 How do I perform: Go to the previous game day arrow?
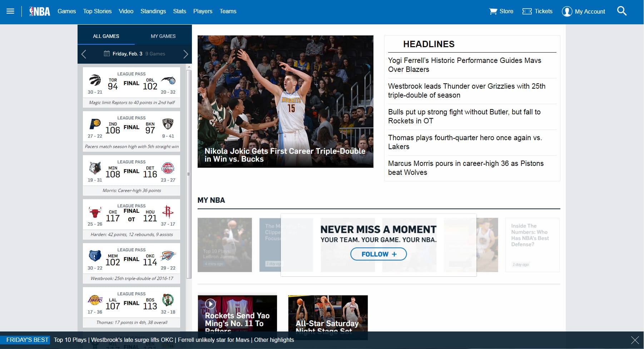[x=84, y=54]
